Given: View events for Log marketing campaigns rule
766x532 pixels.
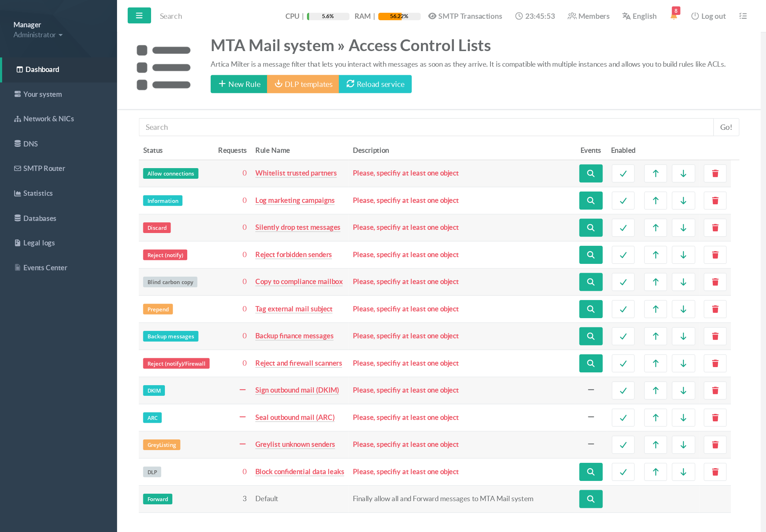Looking at the screenshot, I should tap(591, 201).
